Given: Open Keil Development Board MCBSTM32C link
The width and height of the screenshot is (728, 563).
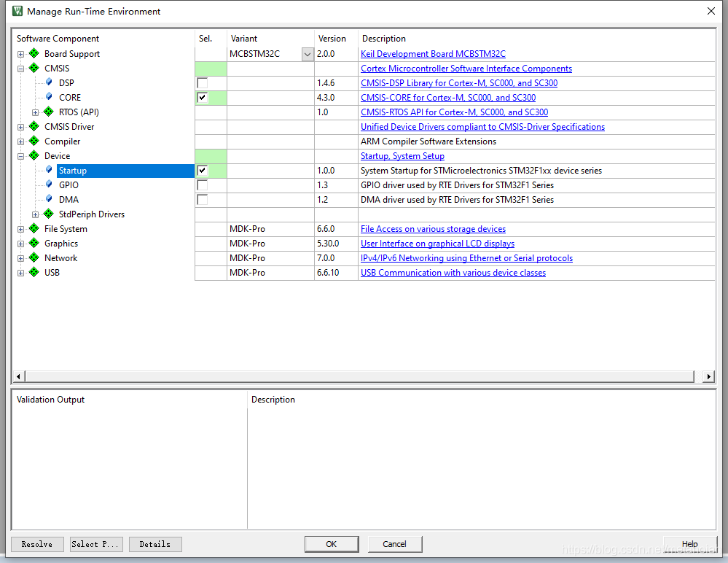Looking at the screenshot, I should pyautogui.click(x=433, y=54).
